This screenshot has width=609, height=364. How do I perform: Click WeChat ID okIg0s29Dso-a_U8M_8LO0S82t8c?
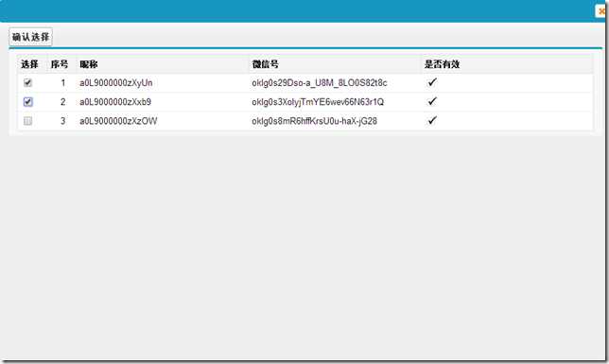320,83
